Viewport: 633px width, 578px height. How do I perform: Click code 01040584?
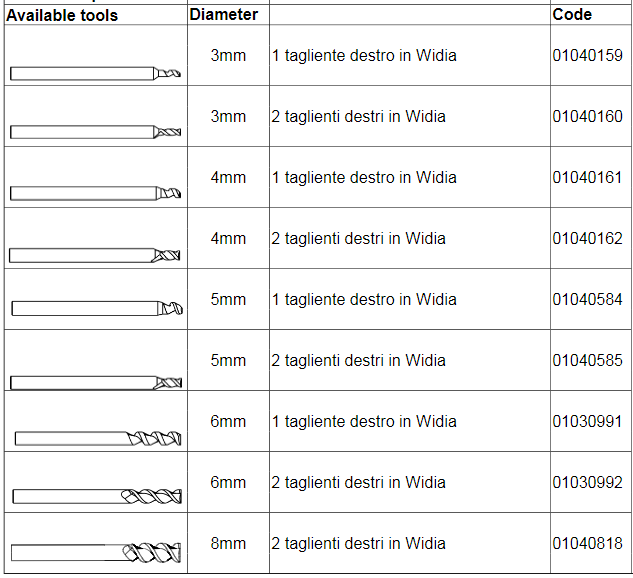point(587,299)
